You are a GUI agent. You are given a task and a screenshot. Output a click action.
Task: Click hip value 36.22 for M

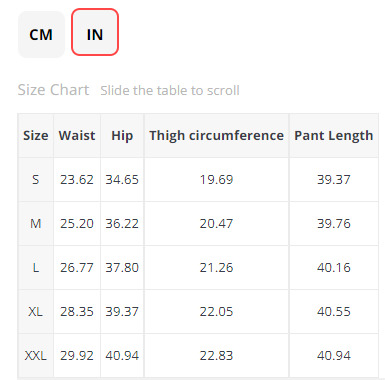tap(122, 224)
